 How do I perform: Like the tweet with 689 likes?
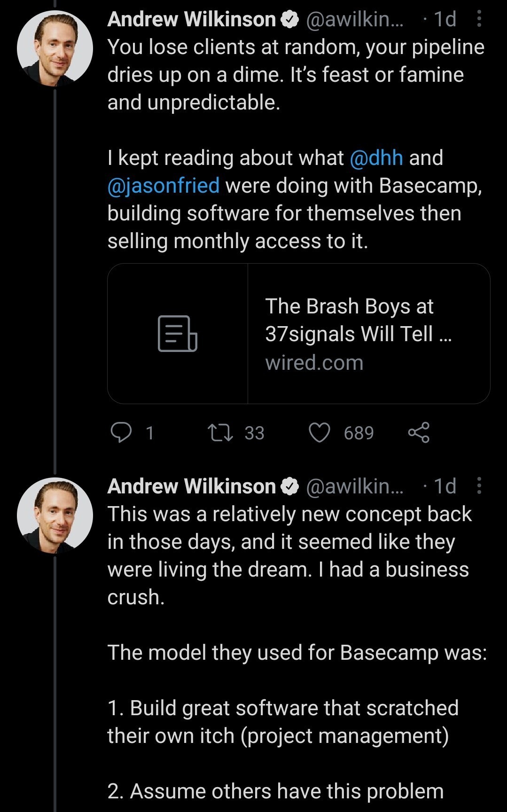point(320,433)
